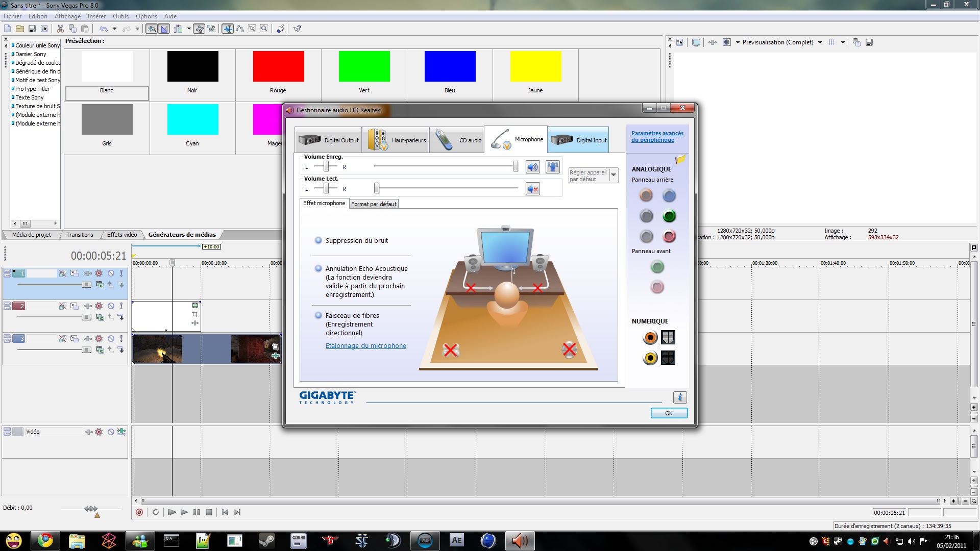This screenshot has height=551, width=980.
Task: Select the Envelope edit tool icon
Action: pyautogui.click(x=240, y=29)
